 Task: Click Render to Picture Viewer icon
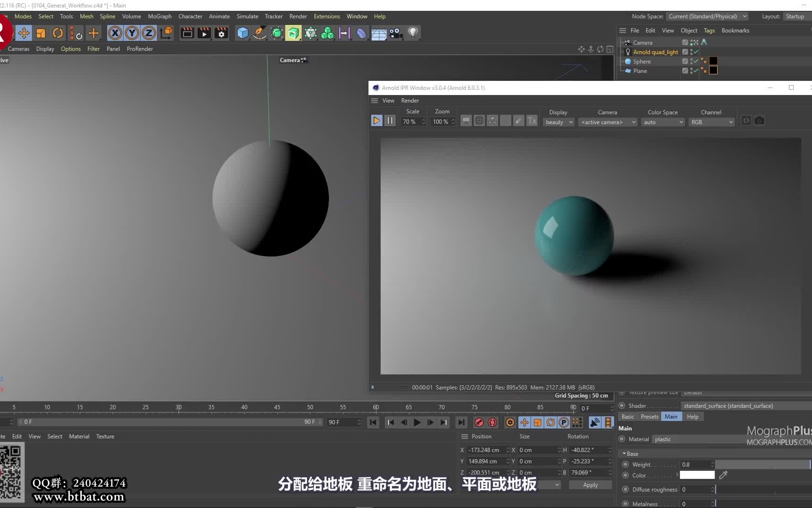204,33
